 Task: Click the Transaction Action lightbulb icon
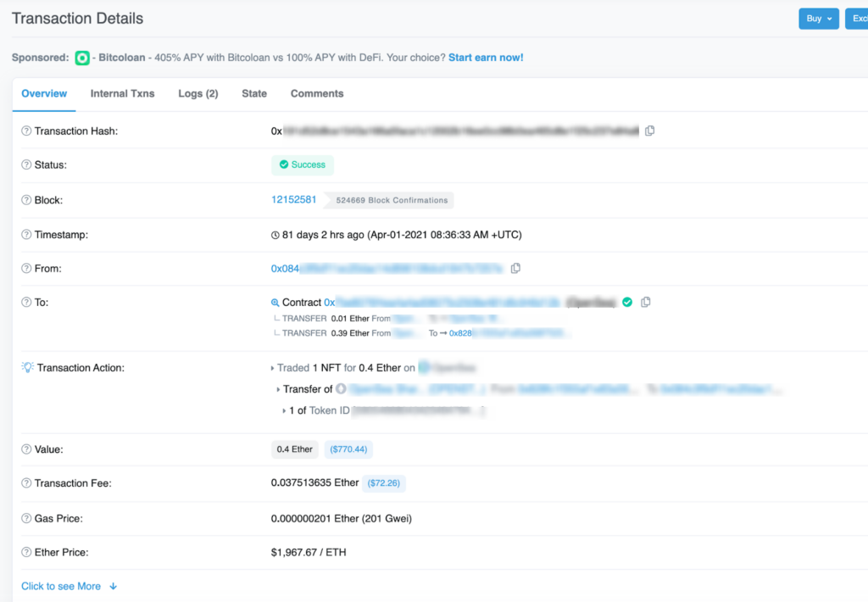click(x=27, y=368)
